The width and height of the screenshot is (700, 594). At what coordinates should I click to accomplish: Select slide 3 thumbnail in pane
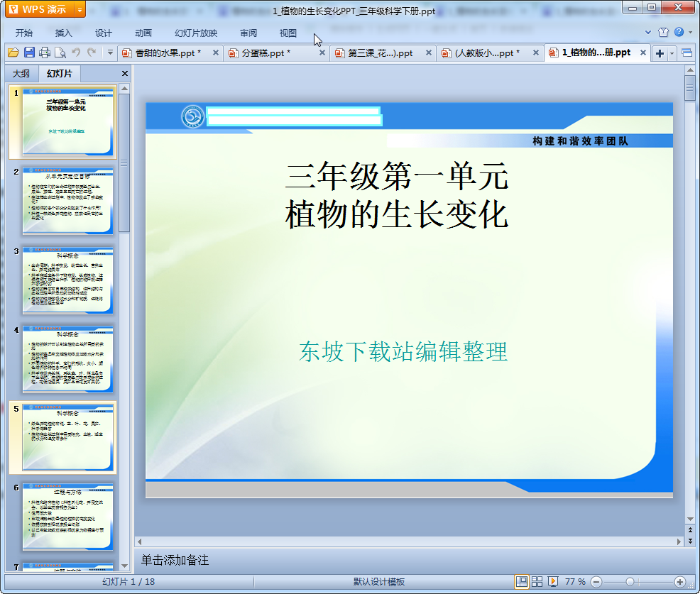point(67,280)
